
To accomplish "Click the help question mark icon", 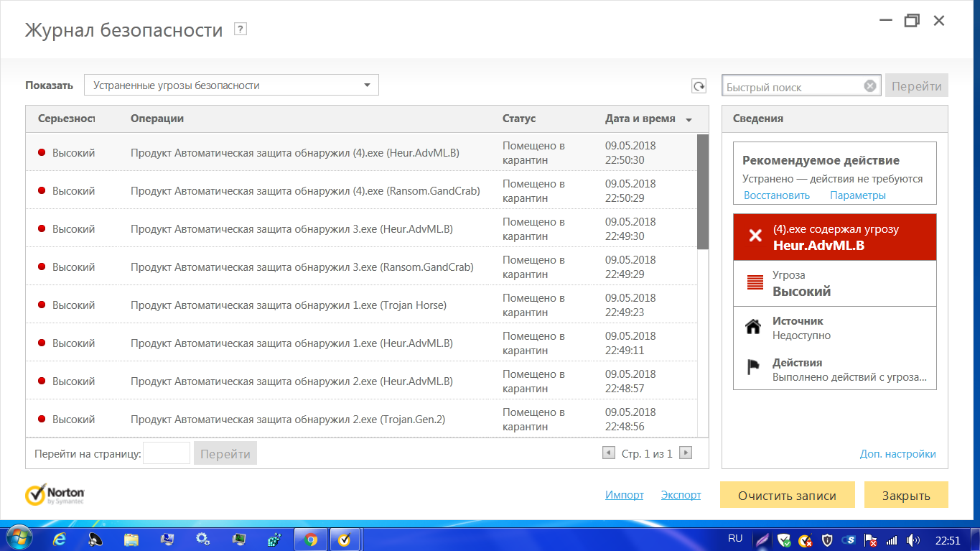I will point(241,29).
